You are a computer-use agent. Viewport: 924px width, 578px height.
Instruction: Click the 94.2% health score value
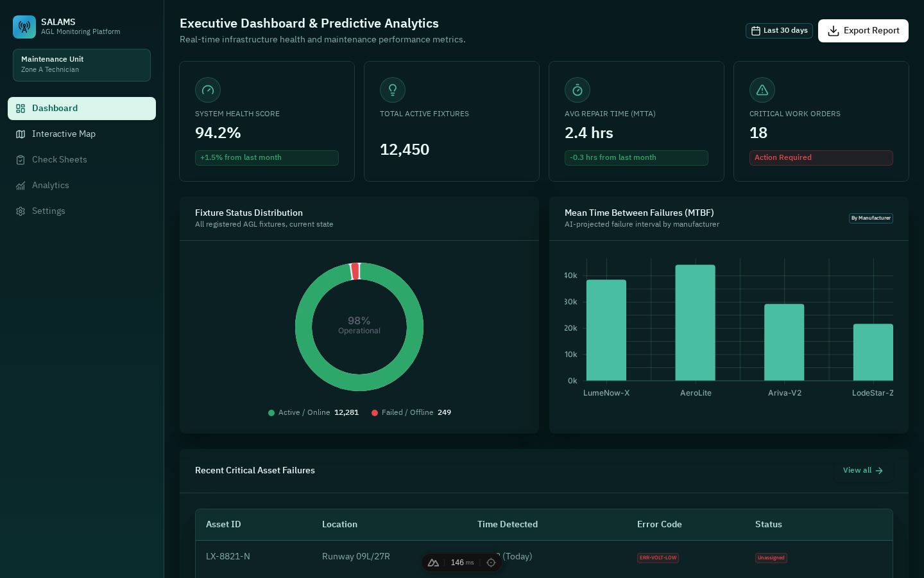click(218, 133)
